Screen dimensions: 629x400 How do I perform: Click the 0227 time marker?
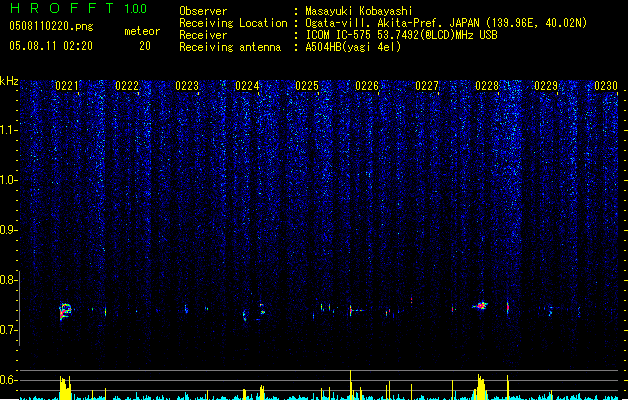[x=427, y=86]
